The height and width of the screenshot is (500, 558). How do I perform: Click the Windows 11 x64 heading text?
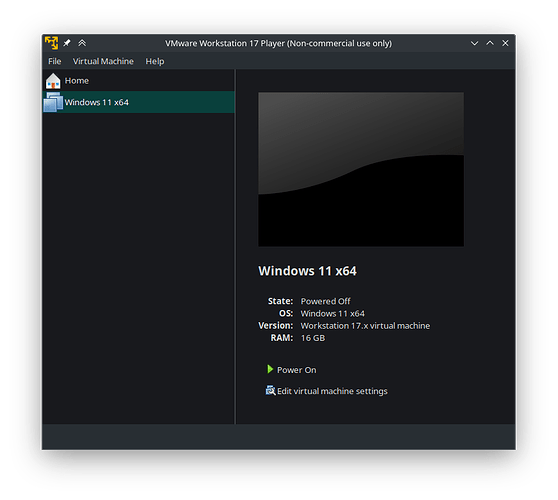point(307,271)
